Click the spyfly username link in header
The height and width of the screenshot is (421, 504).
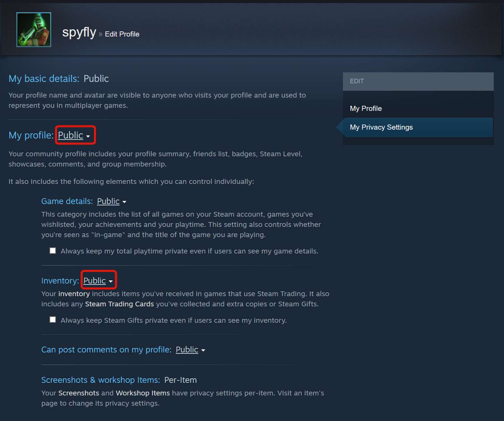pyautogui.click(x=79, y=32)
